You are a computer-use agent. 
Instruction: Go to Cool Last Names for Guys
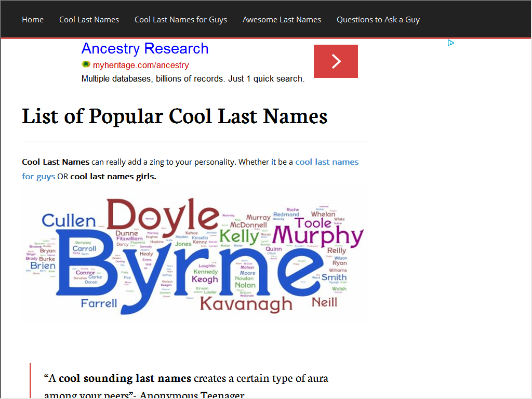coord(181,20)
